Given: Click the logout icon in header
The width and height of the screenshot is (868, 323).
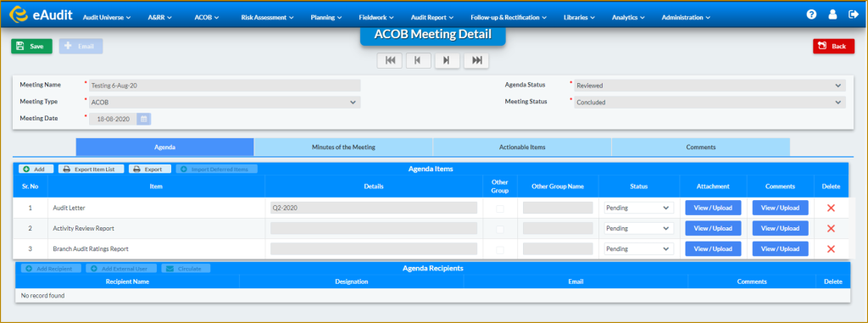Looking at the screenshot, I should [x=853, y=15].
